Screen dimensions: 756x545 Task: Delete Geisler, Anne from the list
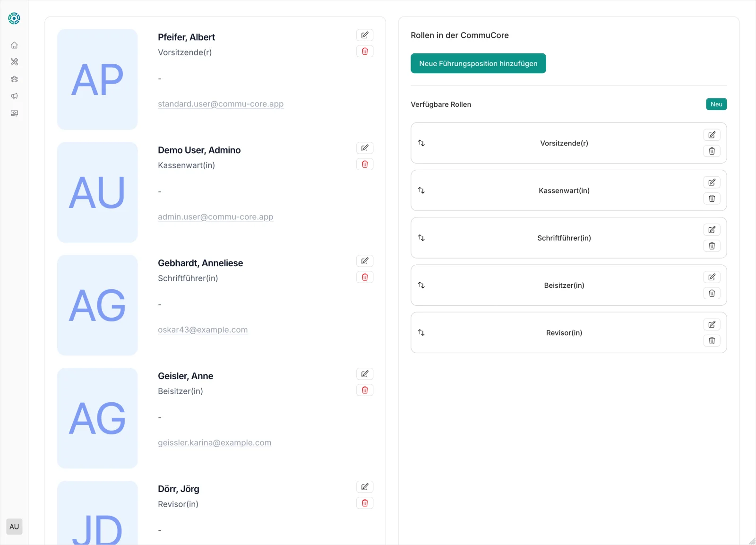pyautogui.click(x=365, y=390)
